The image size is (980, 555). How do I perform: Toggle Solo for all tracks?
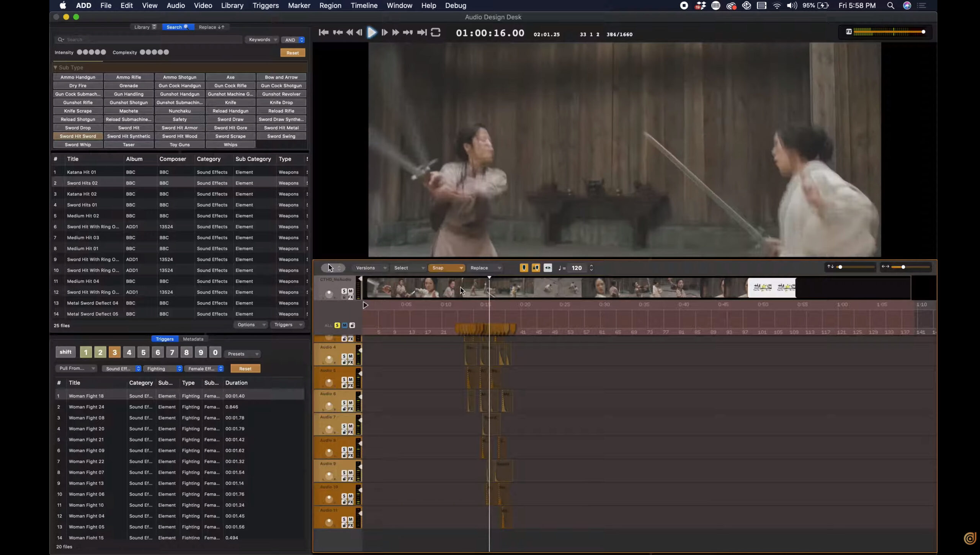[x=337, y=325]
